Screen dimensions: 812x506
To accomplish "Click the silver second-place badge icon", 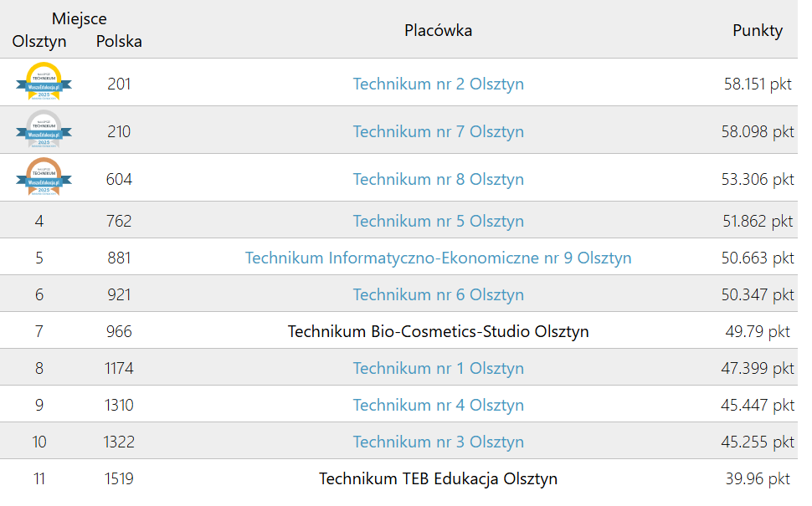I will click(44, 129).
